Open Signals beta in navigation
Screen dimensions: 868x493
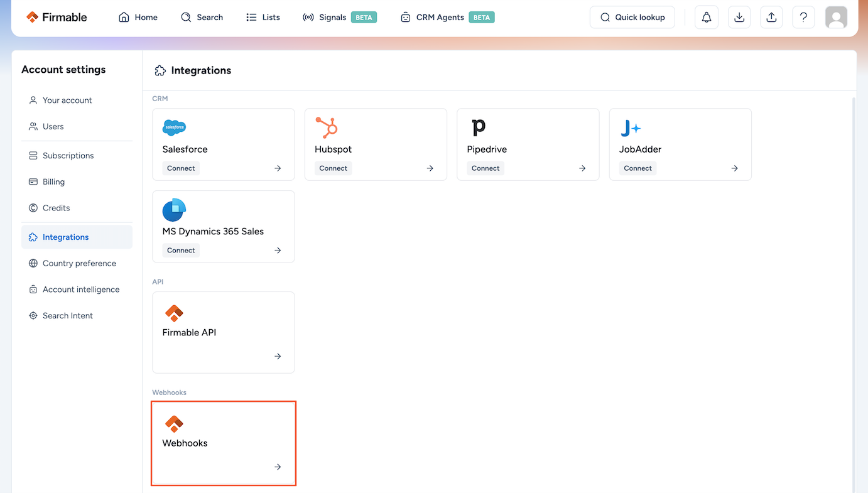tap(340, 17)
